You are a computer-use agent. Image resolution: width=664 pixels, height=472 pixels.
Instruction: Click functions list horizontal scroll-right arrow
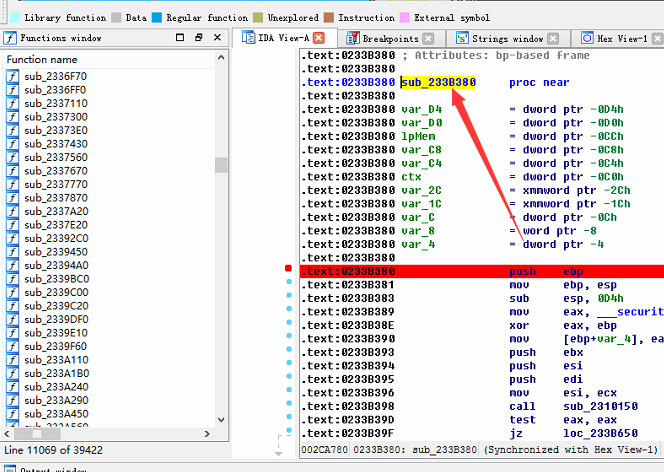tap(207, 434)
